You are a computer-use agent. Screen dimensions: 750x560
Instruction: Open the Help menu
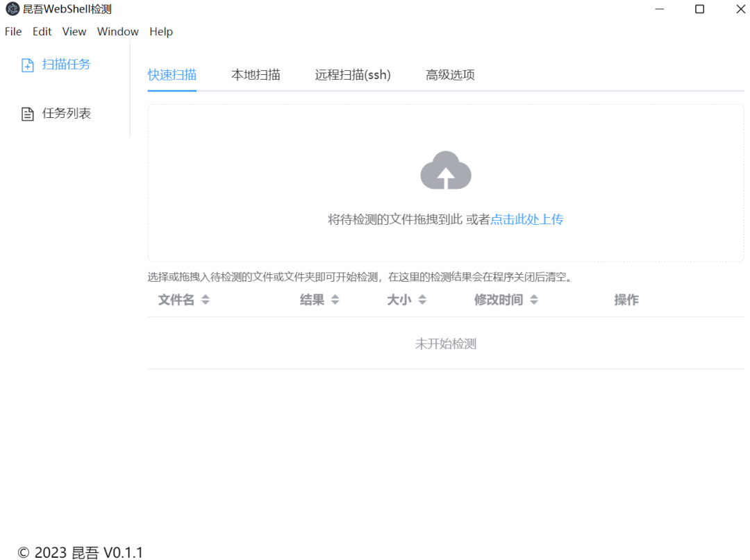tap(160, 31)
